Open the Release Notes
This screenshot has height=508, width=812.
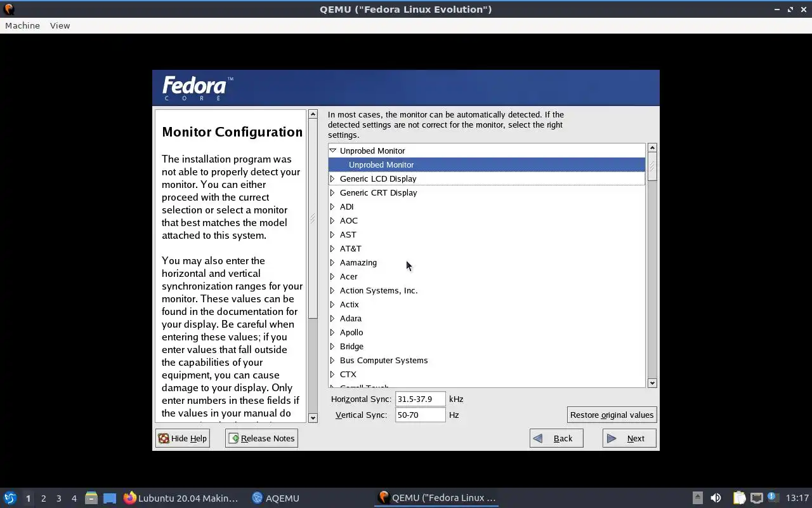pyautogui.click(x=261, y=438)
